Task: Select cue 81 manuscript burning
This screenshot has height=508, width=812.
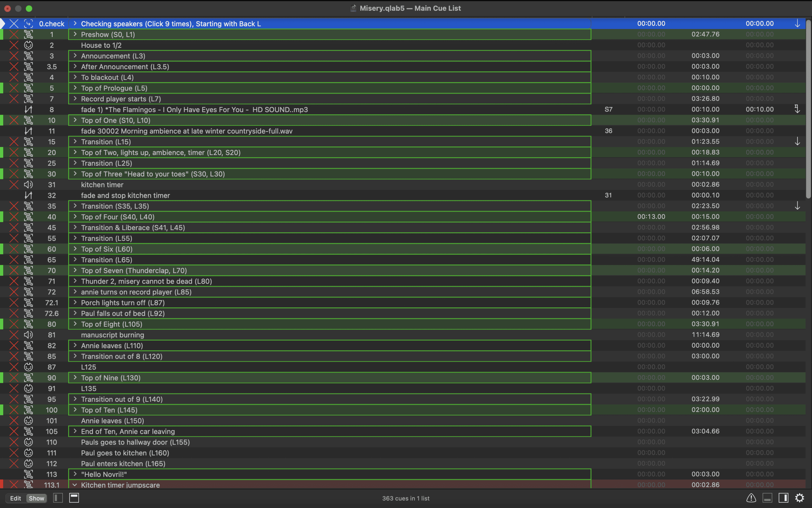Action: point(112,335)
